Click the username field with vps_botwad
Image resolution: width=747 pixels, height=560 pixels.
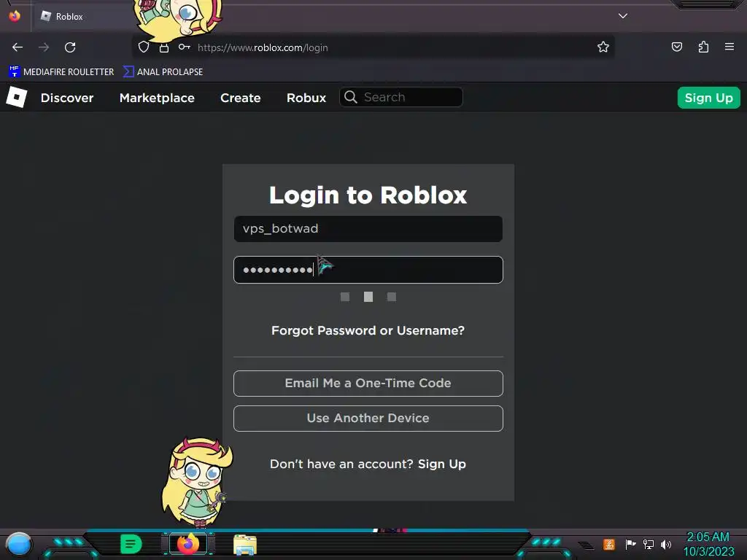coord(368,228)
